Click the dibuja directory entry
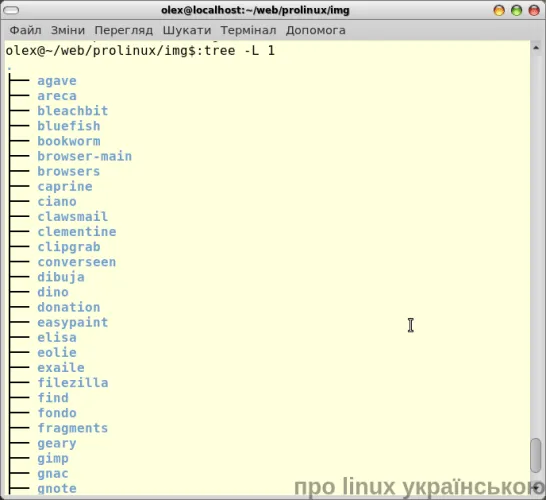Image resolution: width=546 pixels, height=500 pixels. 61,277
